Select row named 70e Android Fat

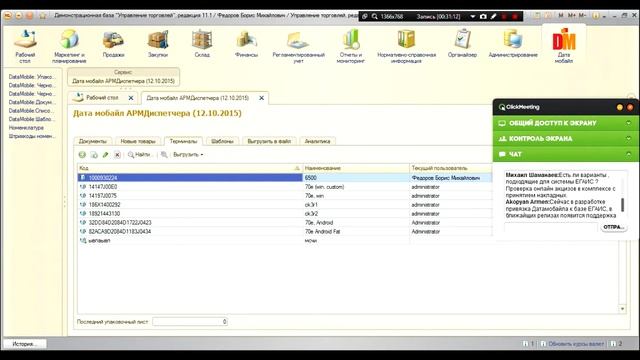tap(284, 231)
